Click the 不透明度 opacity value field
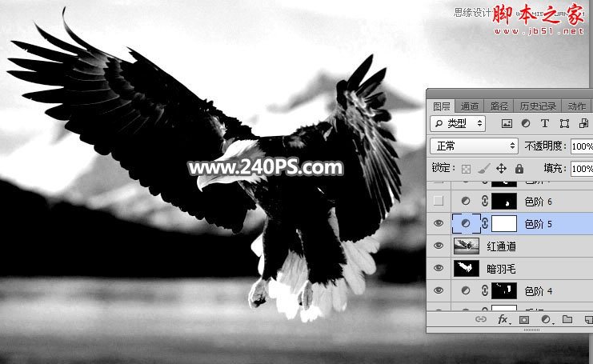The image size is (593, 364). pos(582,146)
